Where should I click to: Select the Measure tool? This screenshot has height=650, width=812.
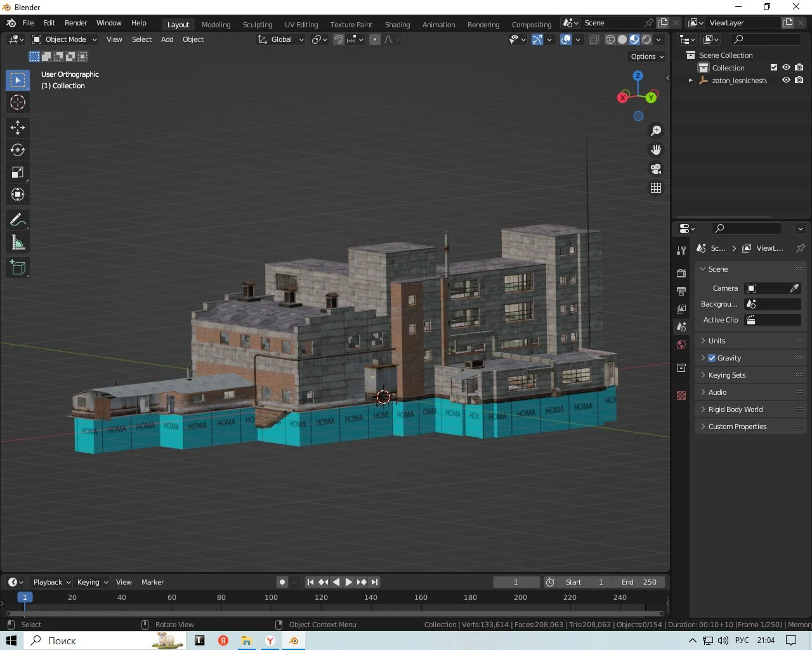(18, 242)
